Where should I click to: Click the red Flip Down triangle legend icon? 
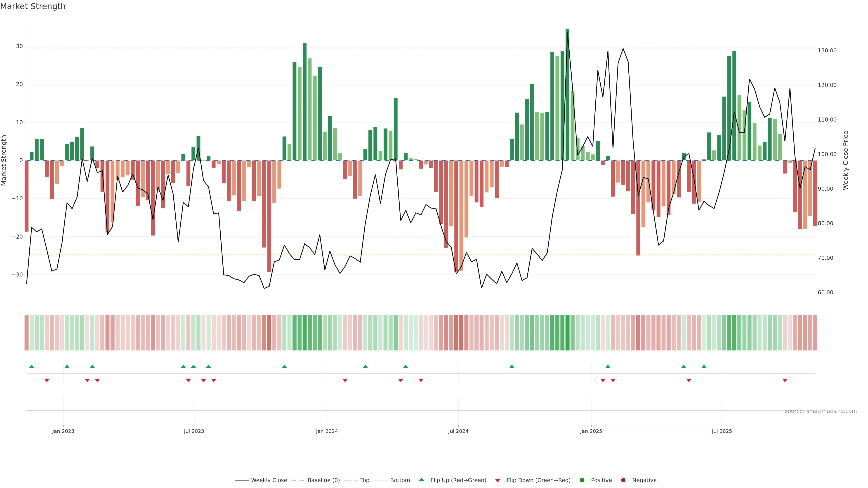point(498,480)
